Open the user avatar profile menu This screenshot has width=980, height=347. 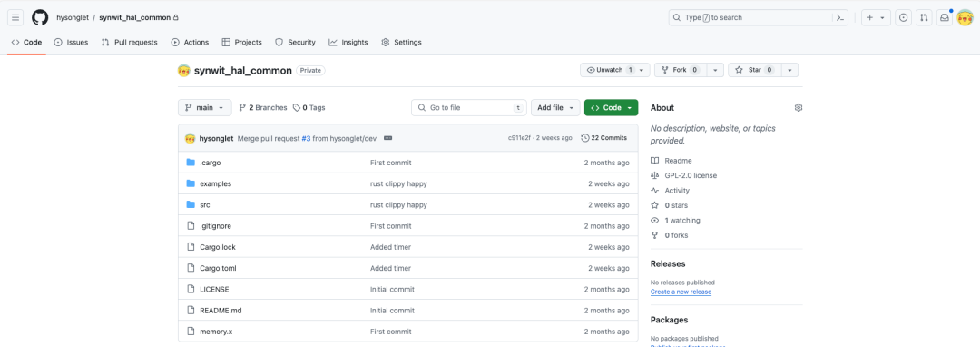pyautogui.click(x=965, y=17)
